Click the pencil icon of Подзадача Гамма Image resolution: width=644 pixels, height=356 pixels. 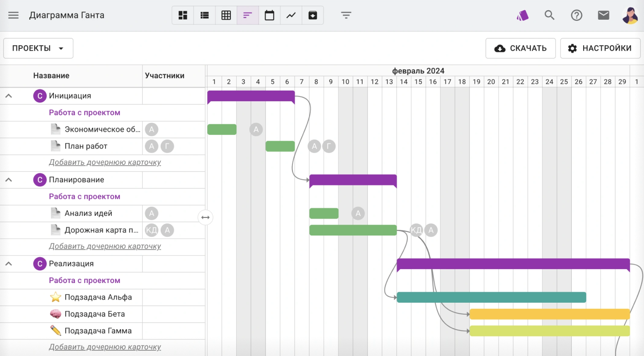(x=55, y=331)
